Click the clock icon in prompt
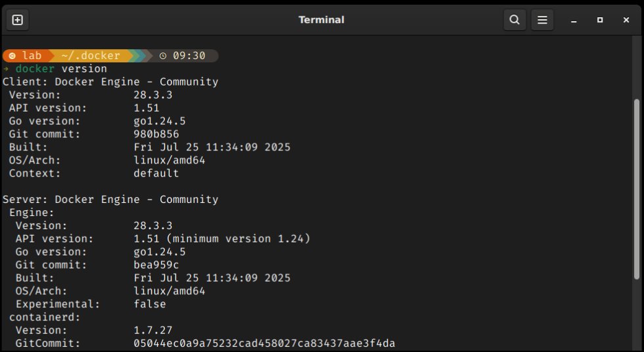The image size is (644, 352). point(163,56)
